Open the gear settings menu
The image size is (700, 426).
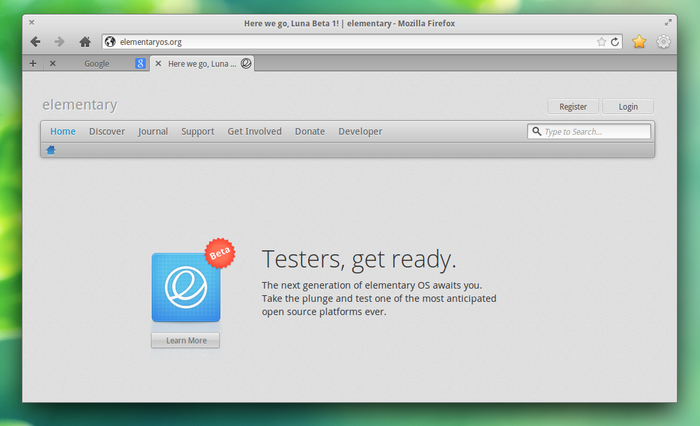[x=663, y=42]
